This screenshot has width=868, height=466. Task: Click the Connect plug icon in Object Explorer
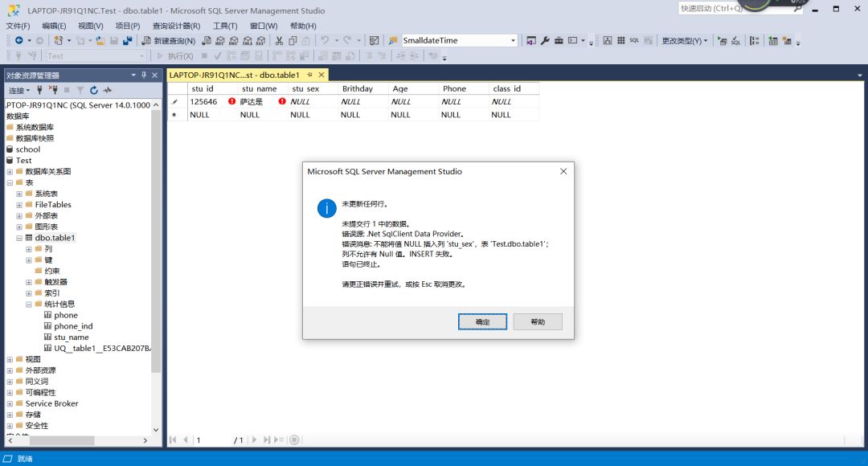39,90
